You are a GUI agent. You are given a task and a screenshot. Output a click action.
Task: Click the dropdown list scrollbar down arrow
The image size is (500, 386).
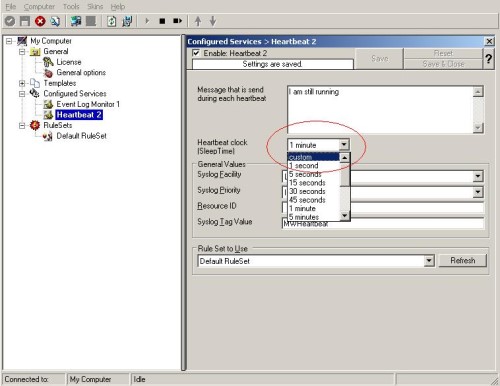(345, 216)
